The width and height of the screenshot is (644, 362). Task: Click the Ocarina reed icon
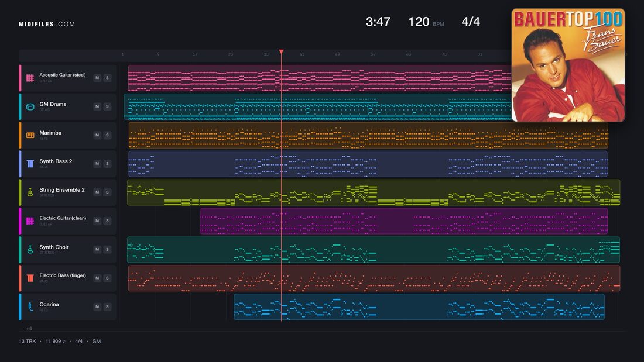click(x=30, y=306)
